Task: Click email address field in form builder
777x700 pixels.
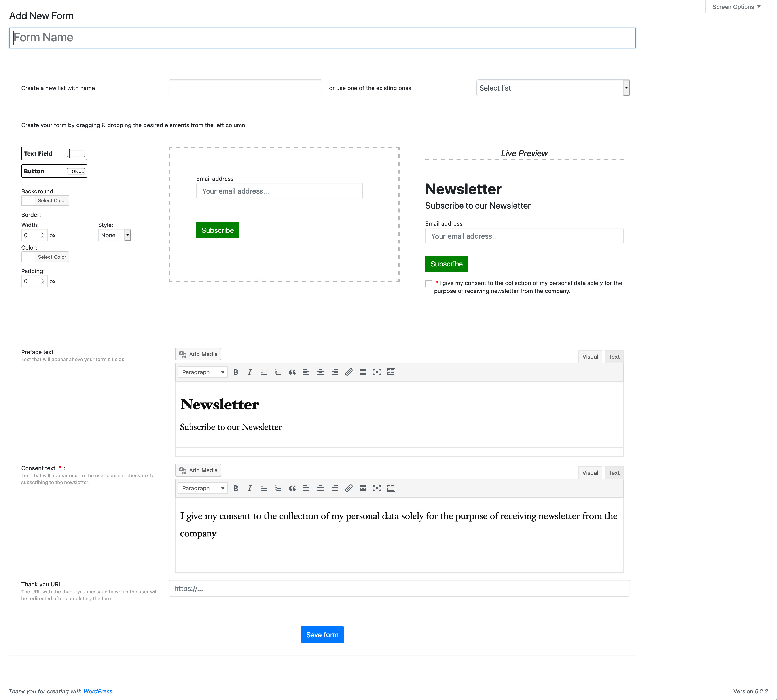Action: [279, 191]
